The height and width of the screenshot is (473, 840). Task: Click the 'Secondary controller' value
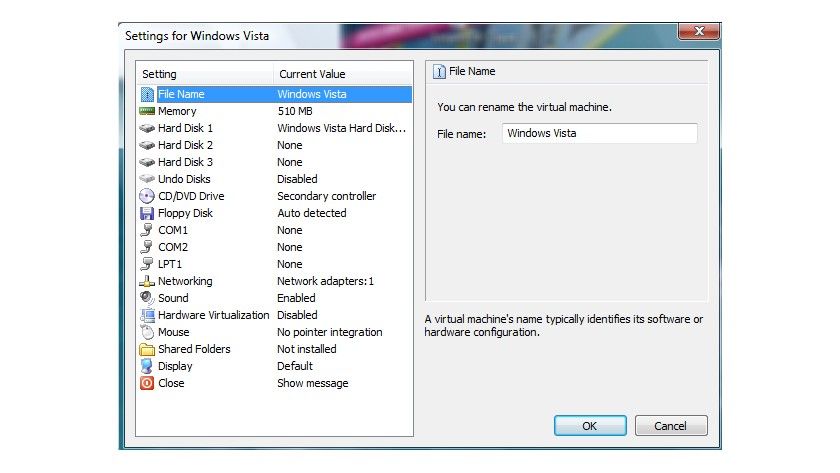pyautogui.click(x=327, y=196)
